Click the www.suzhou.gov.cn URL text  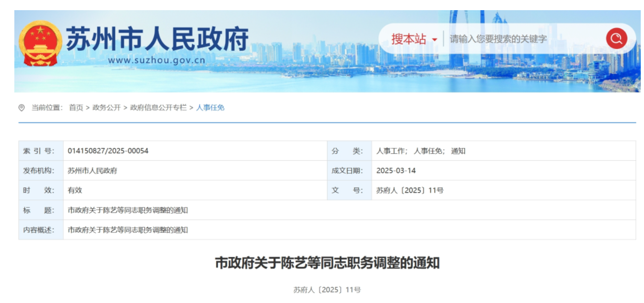pyautogui.click(x=156, y=60)
